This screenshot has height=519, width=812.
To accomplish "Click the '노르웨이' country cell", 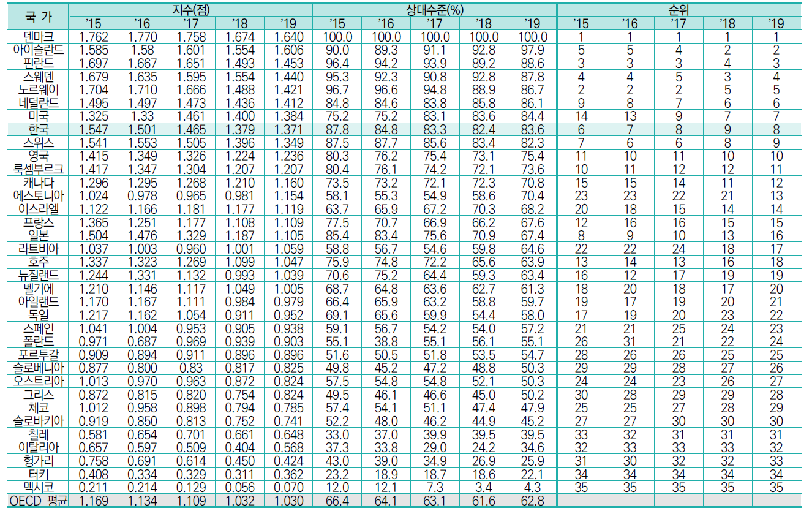I will click(39, 89).
